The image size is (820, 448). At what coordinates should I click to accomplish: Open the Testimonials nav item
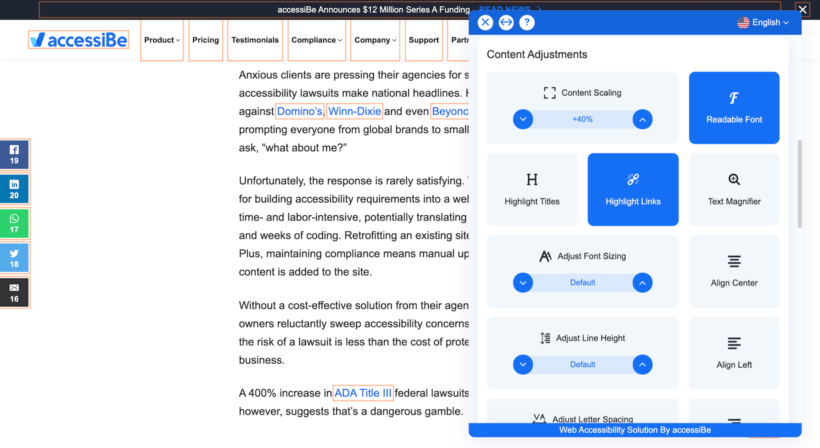[255, 40]
